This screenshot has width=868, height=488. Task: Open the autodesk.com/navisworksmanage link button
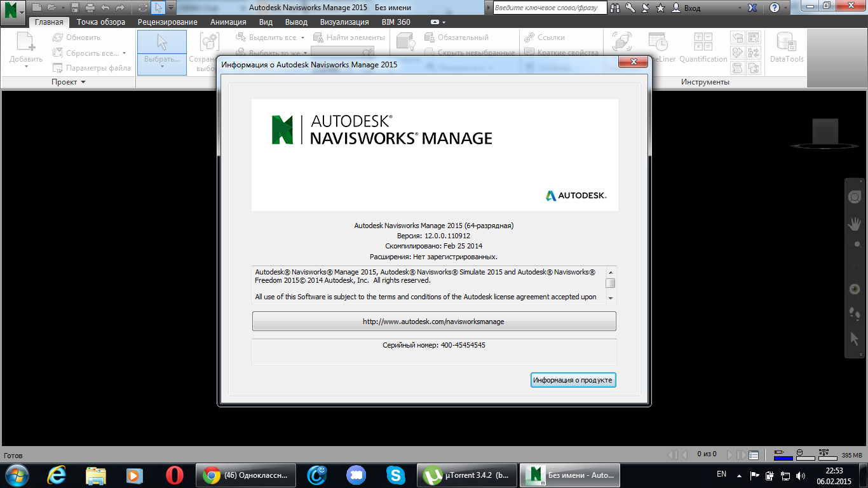(434, 322)
